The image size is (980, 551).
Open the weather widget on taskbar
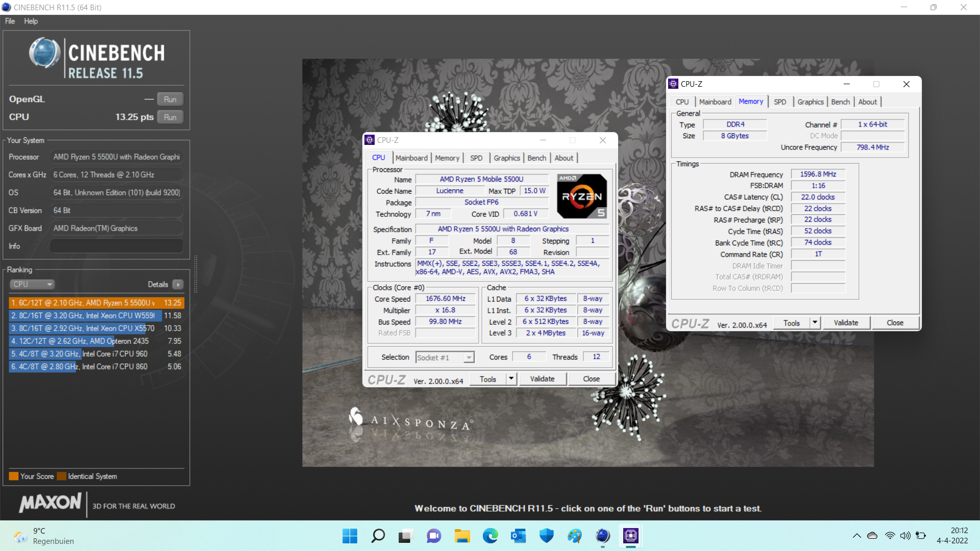[x=44, y=536]
